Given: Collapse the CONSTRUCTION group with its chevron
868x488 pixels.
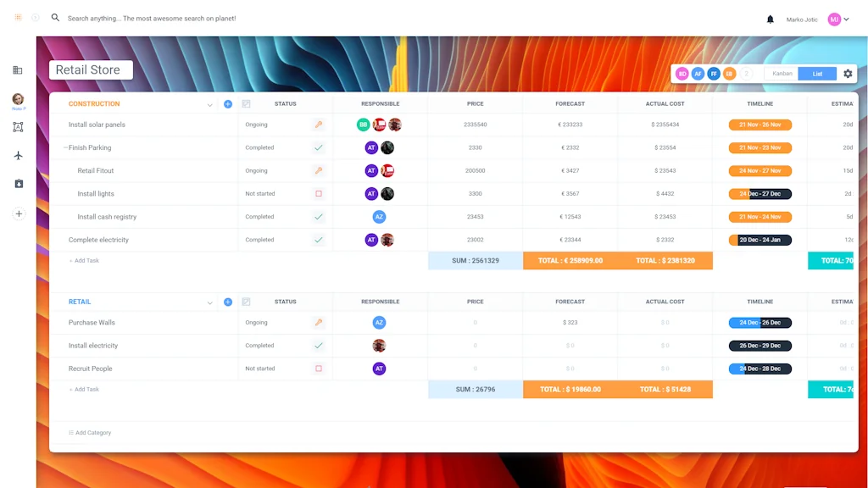Looking at the screenshot, I should click(x=209, y=103).
